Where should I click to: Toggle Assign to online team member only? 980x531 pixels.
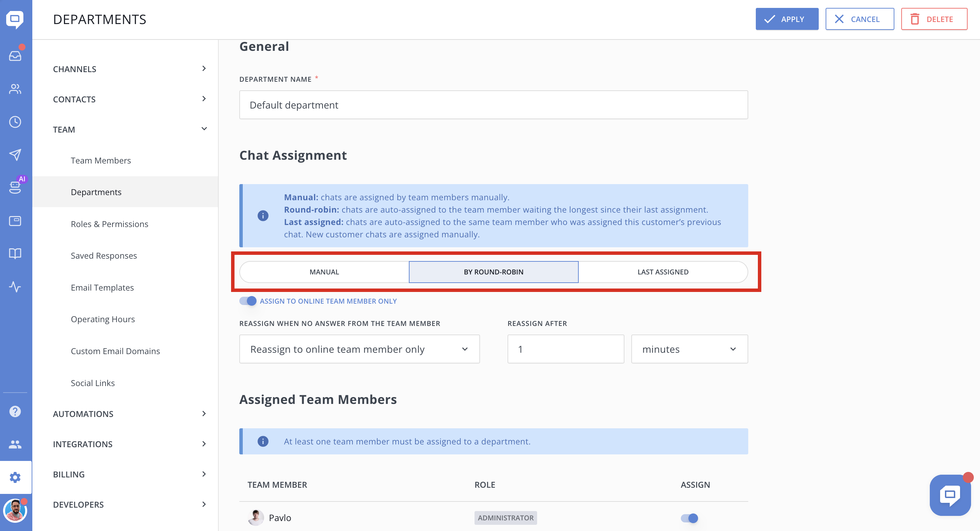(x=248, y=301)
